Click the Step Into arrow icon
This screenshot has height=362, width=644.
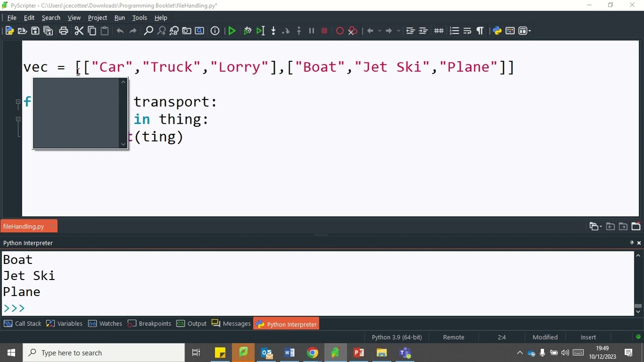click(x=273, y=31)
